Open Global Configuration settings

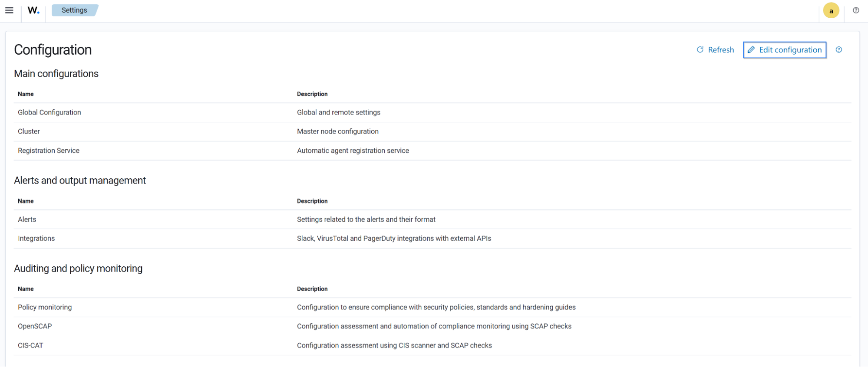pos(49,112)
